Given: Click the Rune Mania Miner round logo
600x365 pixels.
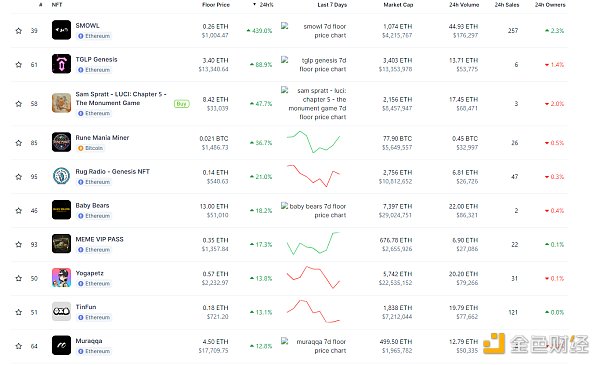Looking at the screenshot, I should pyautogui.click(x=61, y=142).
